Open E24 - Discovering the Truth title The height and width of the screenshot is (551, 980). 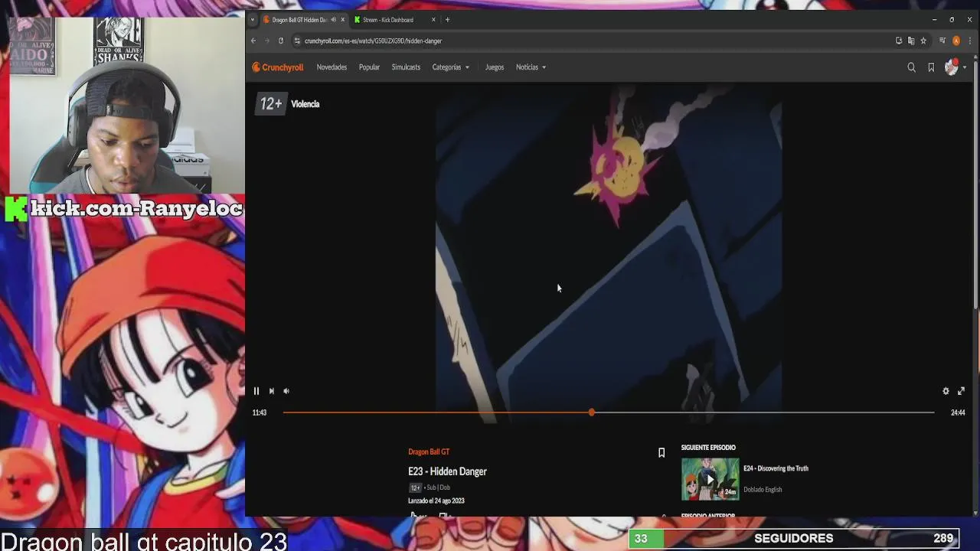point(776,468)
